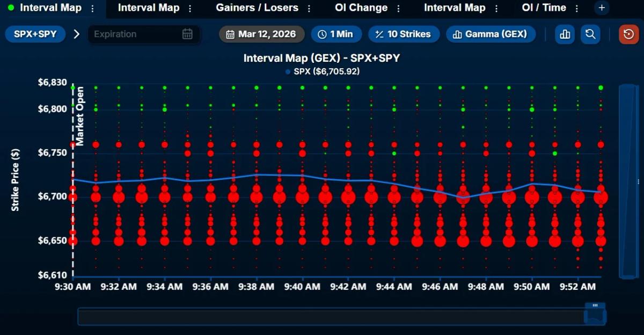Click the clock icon on the 1 Min selector
Viewport: 644px width, 335px height.
(x=323, y=34)
